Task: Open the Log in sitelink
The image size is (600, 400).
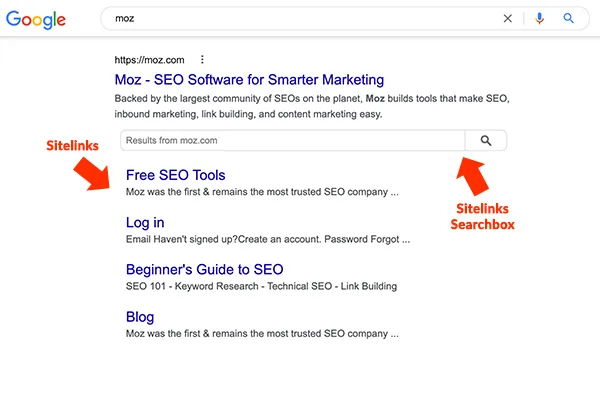Action: (145, 222)
